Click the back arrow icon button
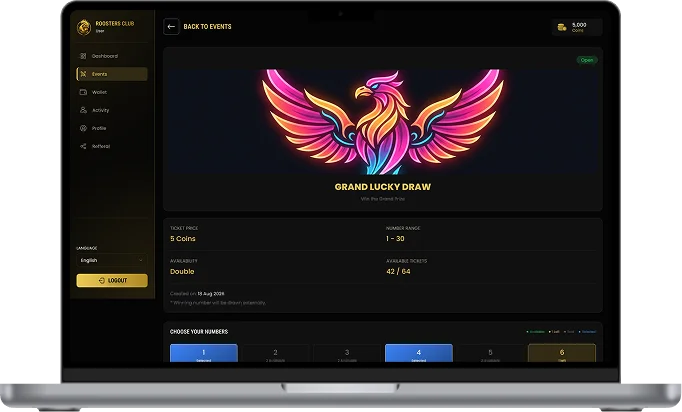 [x=171, y=27]
